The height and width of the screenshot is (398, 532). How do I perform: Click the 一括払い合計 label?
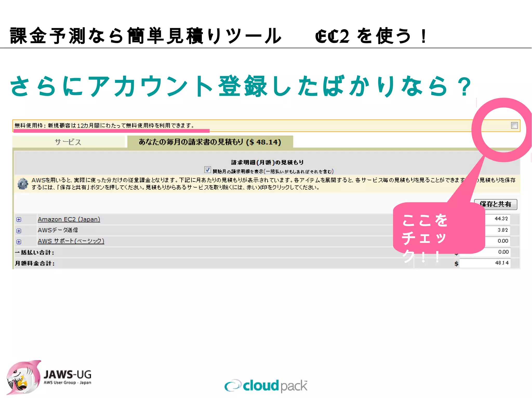point(34,252)
